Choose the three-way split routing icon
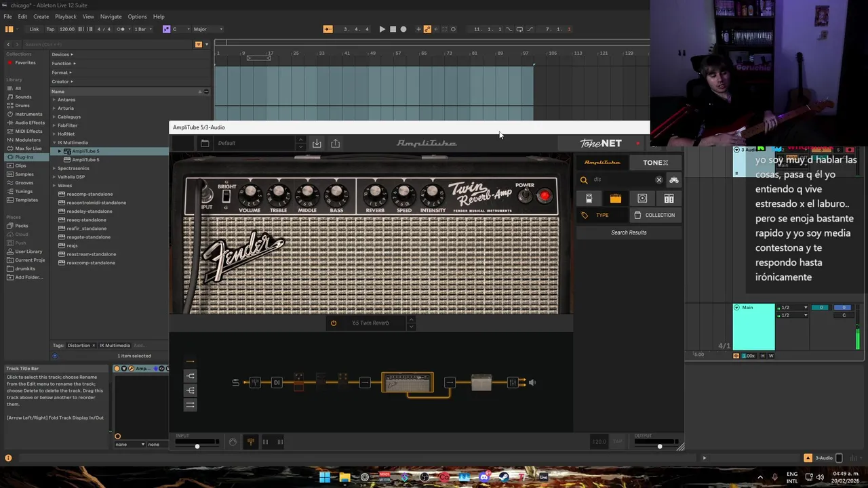 [190, 390]
